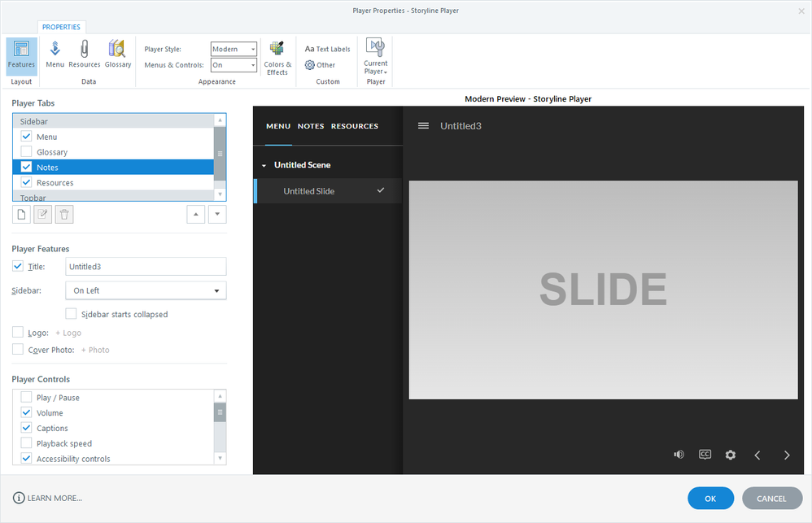Click the OK button
This screenshot has width=812, height=523.
point(710,499)
